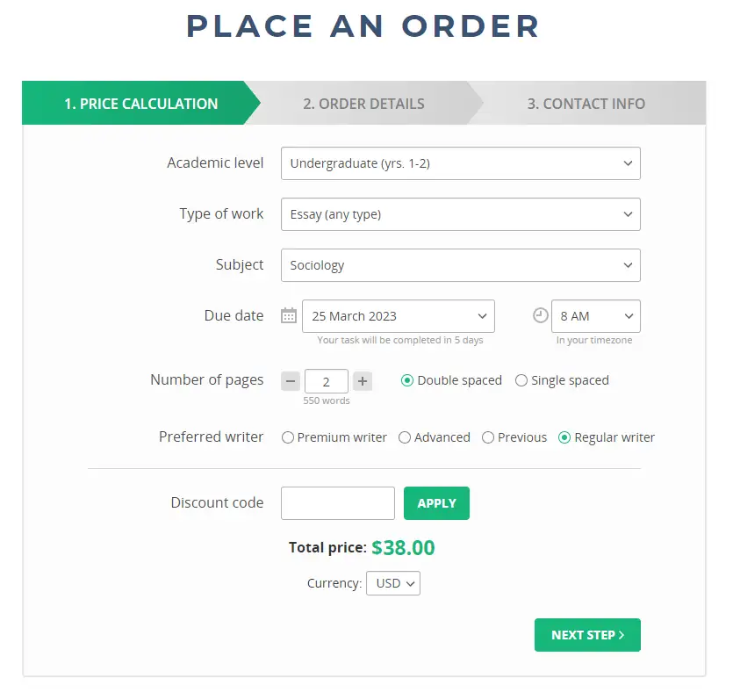The width and height of the screenshot is (733, 700).
Task: Open the time dropdown showing 8 AM
Action: coord(595,316)
